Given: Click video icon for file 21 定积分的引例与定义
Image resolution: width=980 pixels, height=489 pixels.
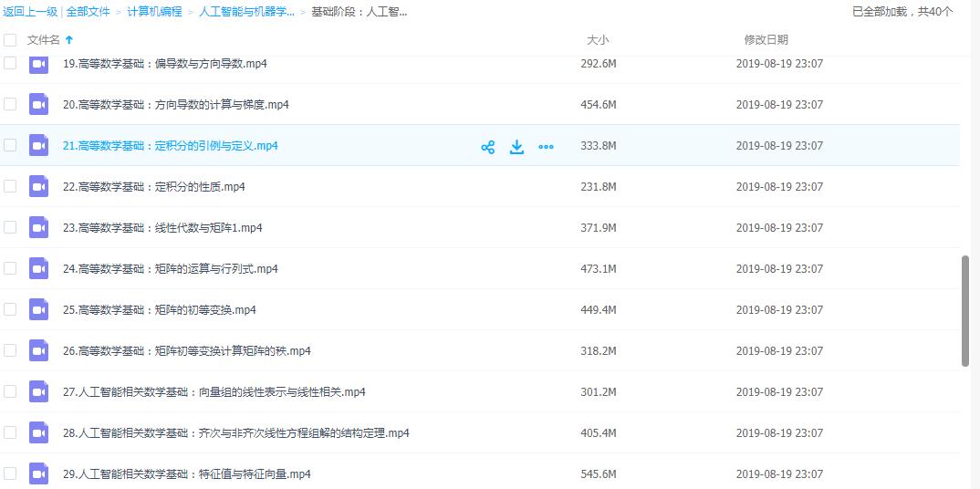Looking at the screenshot, I should point(38,145).
